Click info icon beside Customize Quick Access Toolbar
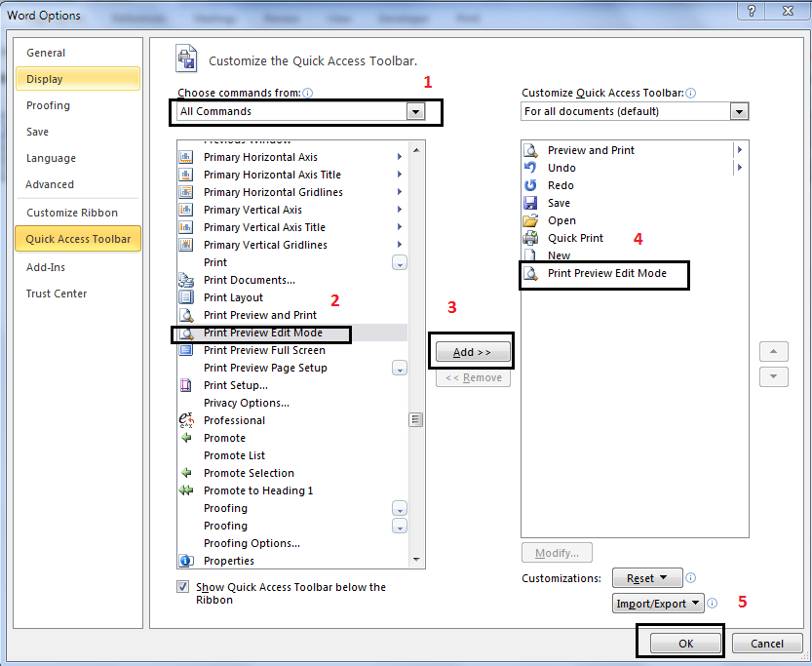 [691, 93]
